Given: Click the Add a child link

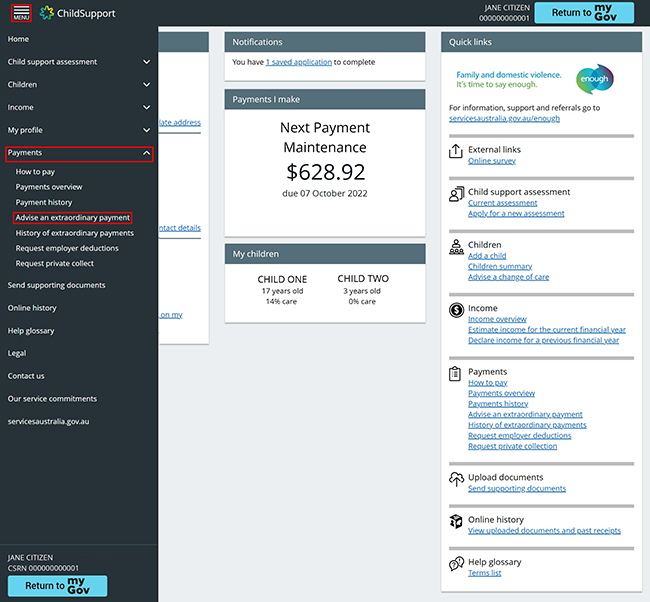Looking at the screenshot, I should click(487, 256).
